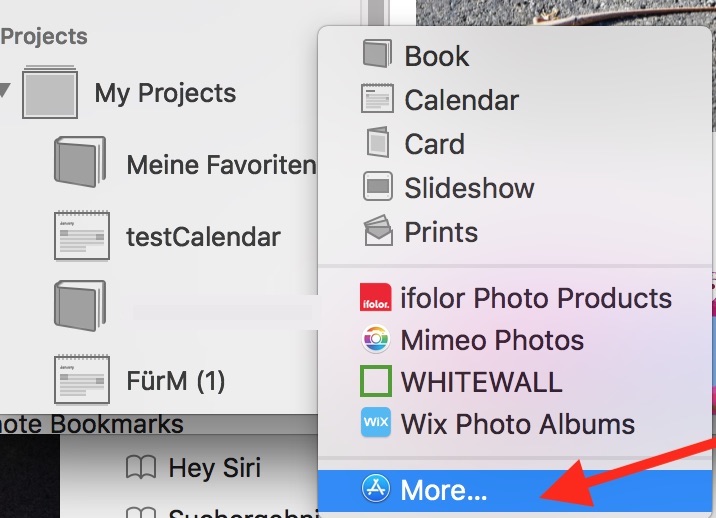Select the testCalendar project
Image resolution: width=716 pixels, height=518 pixels.
coord(203,237)
